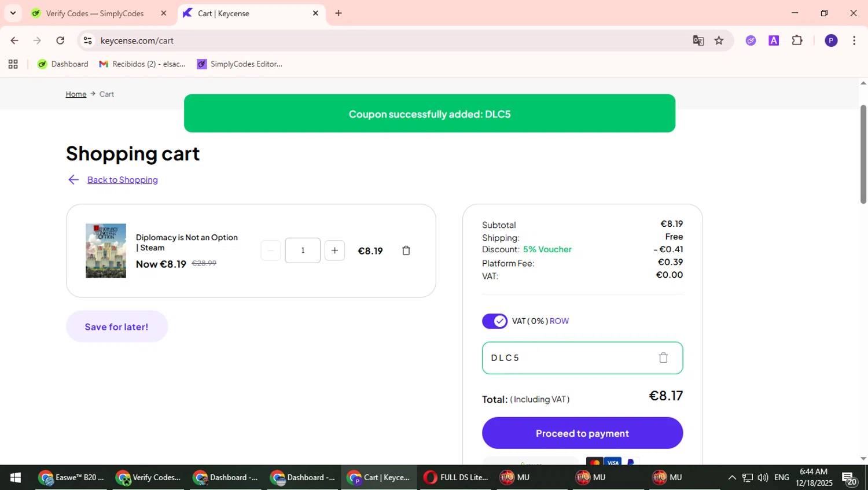Image resolution: width=868 pixels, height=490 pixels.
Task: Toggle the VAT (0%) switch
Action: [x=495, y=321]
